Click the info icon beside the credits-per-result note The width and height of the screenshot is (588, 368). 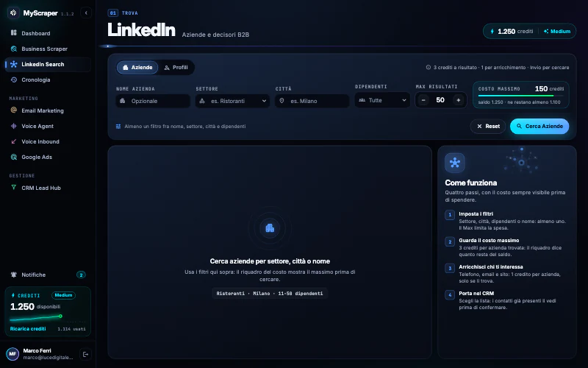point(429,67)
